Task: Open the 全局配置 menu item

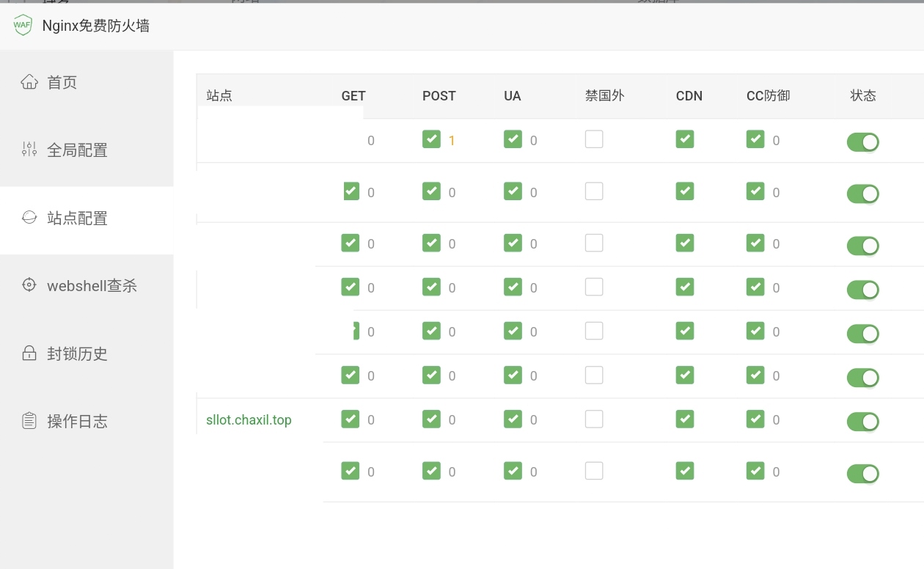Action: pos(77,150)
